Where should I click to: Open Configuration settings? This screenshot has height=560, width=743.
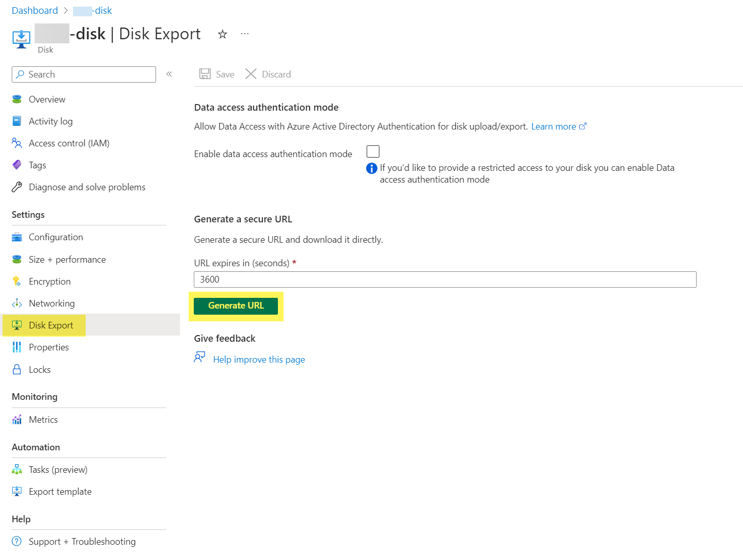click(x=56, y=237)
